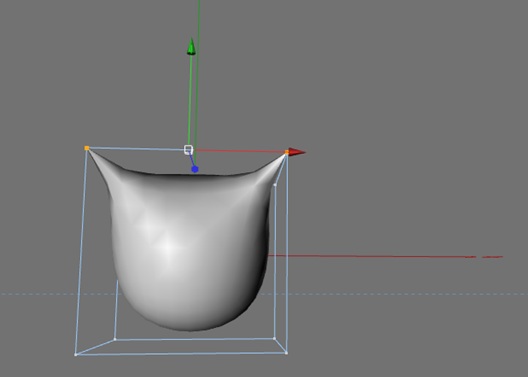The image size is (528, 377).
Task: Click the bounding box left vertical edge
Action: 81,251
